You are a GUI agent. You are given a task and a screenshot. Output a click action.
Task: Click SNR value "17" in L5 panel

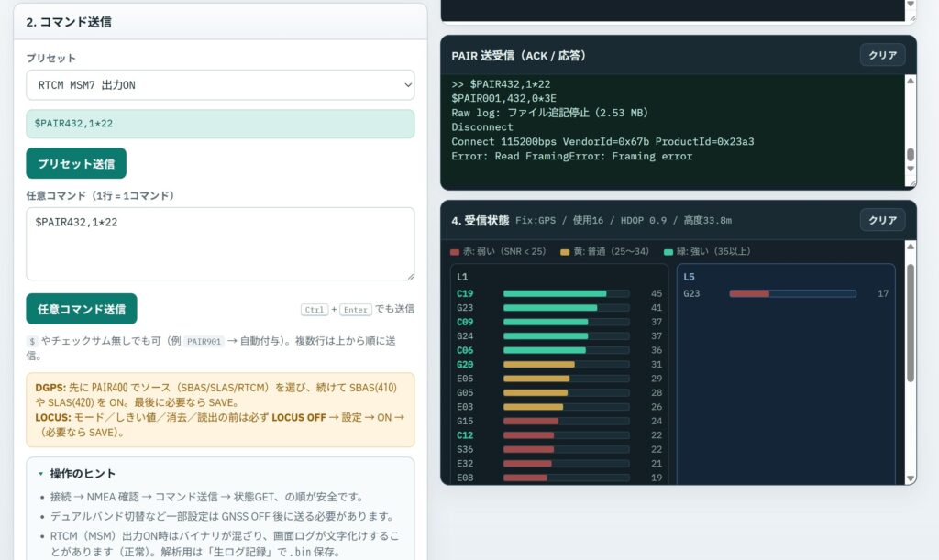[883, 294]
